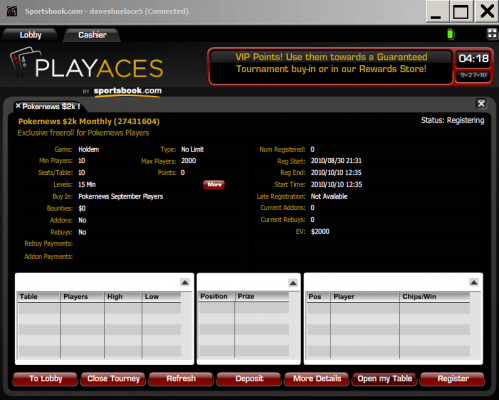Maximize the Sportsbook.com window

[x=461, y=11]
